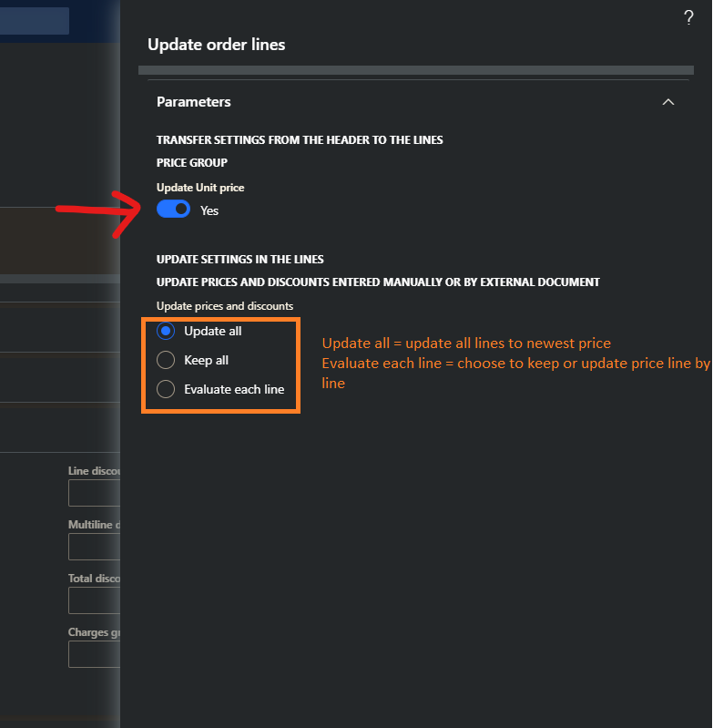The width and height of the screenshot is (713, 728).
Task: Click the Update Unit price label
Action: coord(200,188)
